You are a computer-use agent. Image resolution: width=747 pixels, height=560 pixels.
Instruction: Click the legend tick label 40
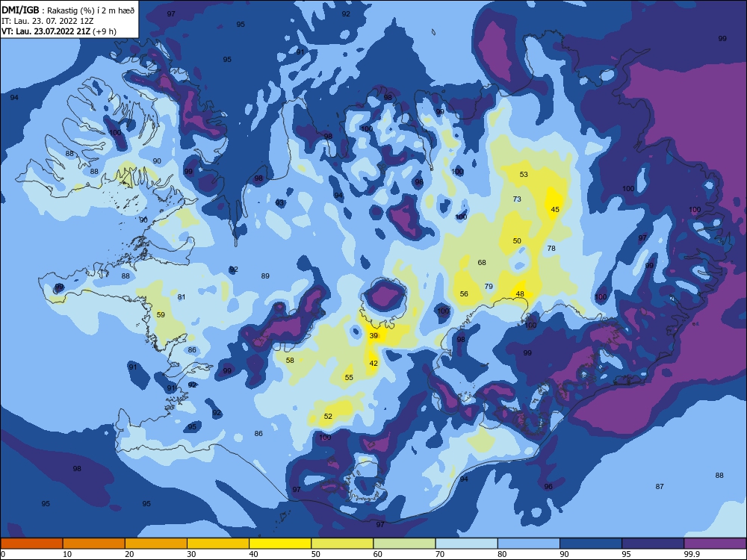tap(254, 554)
